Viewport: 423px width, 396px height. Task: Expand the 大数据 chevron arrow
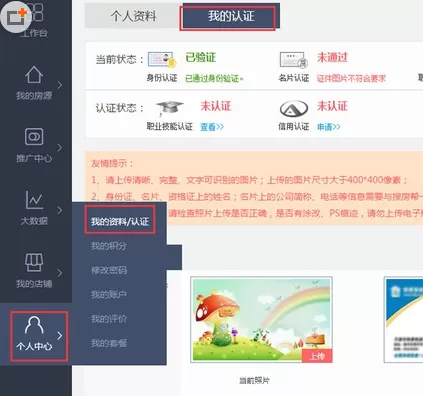pyautogui.click(x=60, y=210)
